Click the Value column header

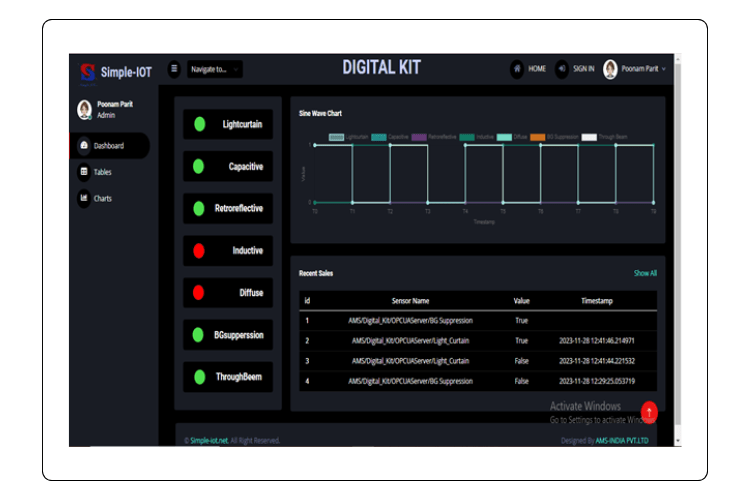[521, 301]
